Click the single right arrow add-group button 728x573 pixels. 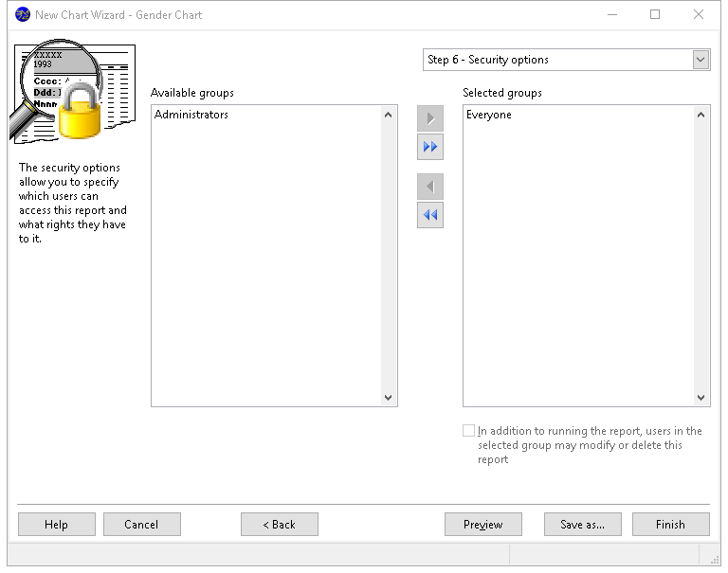[430, 118]
